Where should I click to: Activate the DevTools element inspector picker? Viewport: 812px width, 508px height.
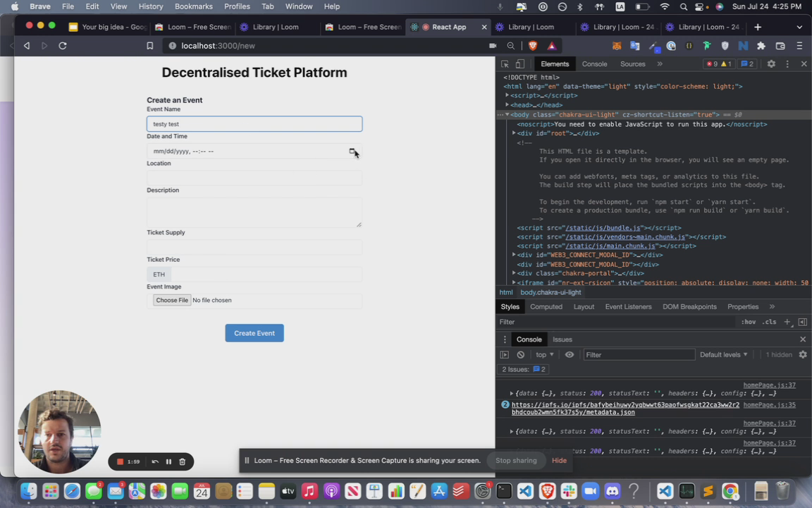[505, 64]
